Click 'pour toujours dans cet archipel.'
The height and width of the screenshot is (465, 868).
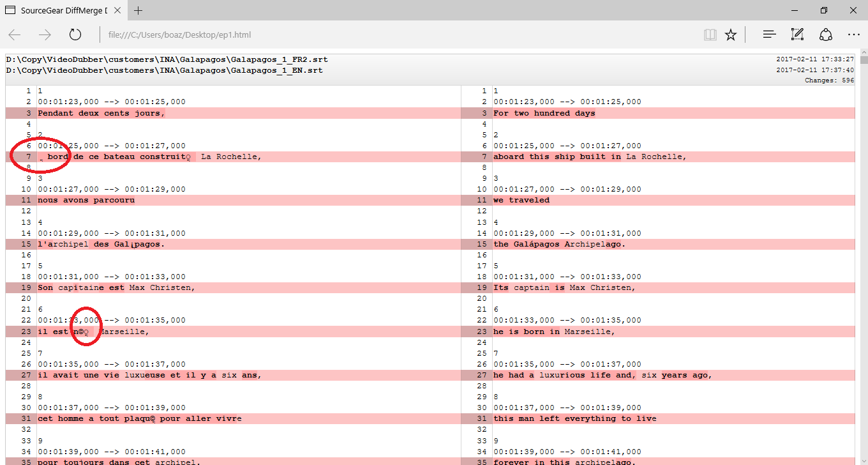[119, 462]
